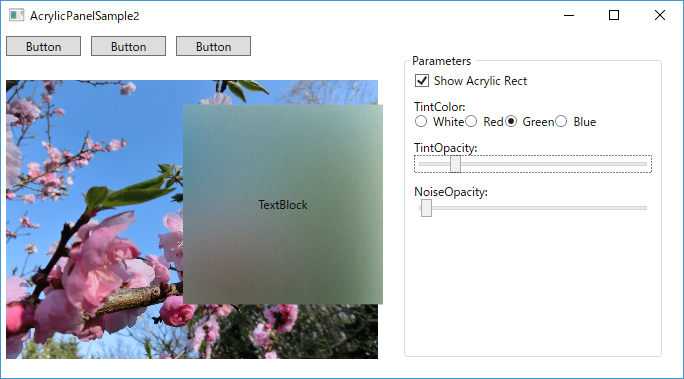Image resolution: width=684 pixels, height=379 pixels.
Task: Click the TintOpacity: label
Action: [x=445, y=148]
